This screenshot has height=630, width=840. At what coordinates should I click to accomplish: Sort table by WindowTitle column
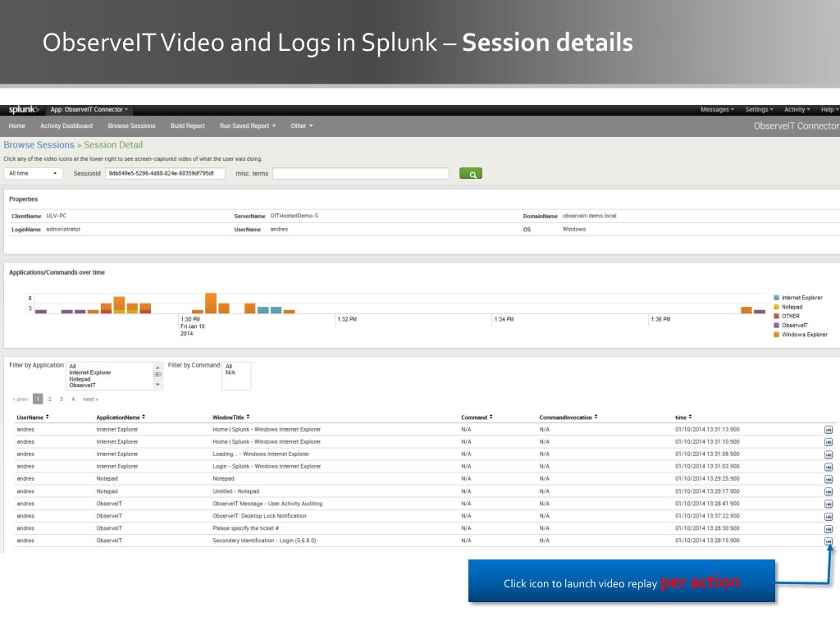(x=231, y=418)
